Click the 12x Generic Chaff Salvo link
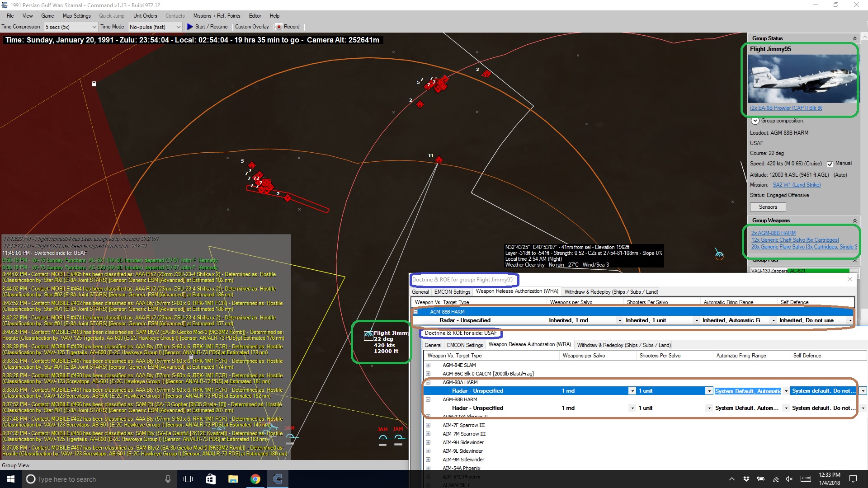This screenshot has height=488, width=868. click(x=795, y=240)
